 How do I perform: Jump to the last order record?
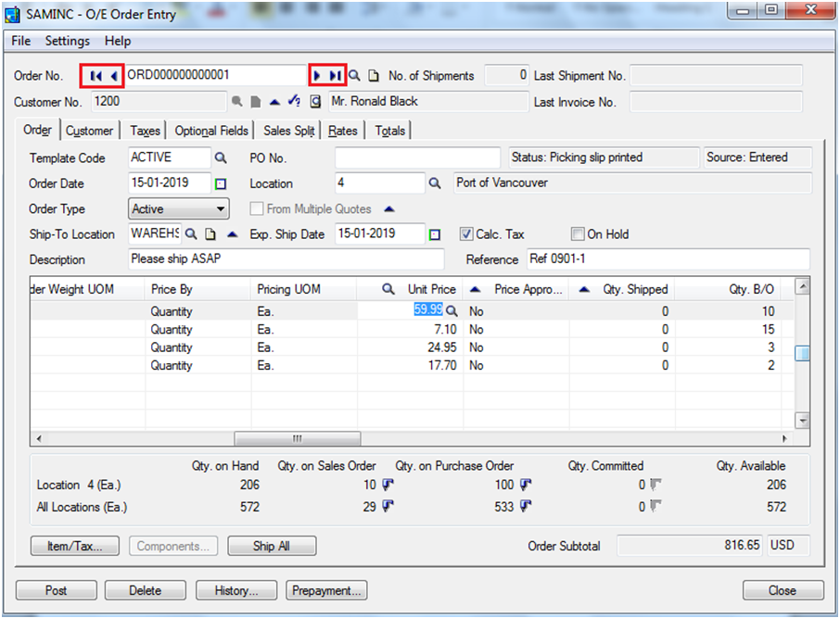coord(336,76)
